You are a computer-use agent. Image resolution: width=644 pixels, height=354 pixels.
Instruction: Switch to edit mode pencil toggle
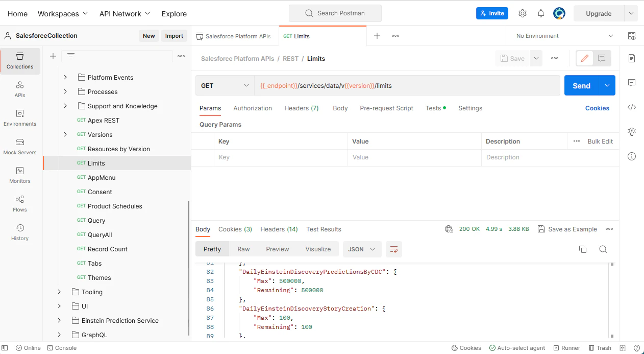click(x=585, y=59)
